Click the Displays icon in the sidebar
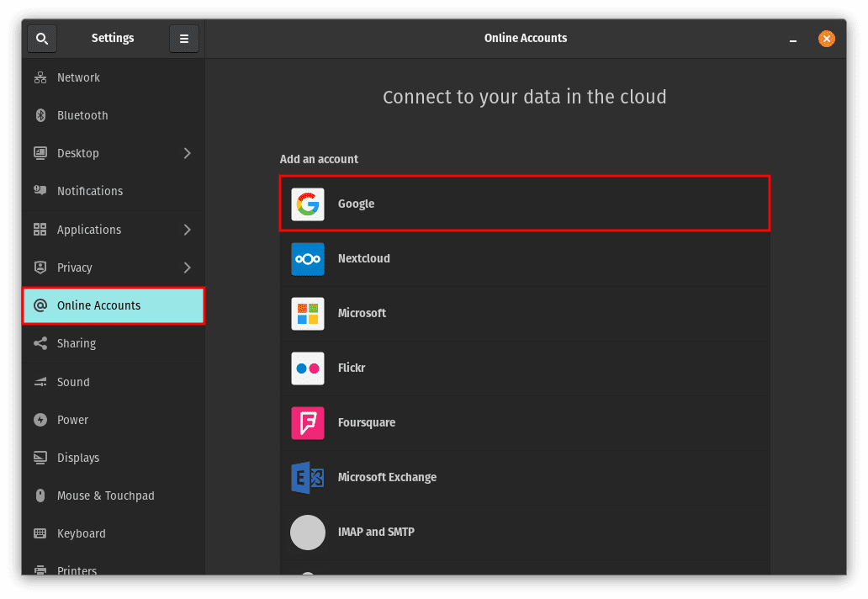 [x=40, y=458]
